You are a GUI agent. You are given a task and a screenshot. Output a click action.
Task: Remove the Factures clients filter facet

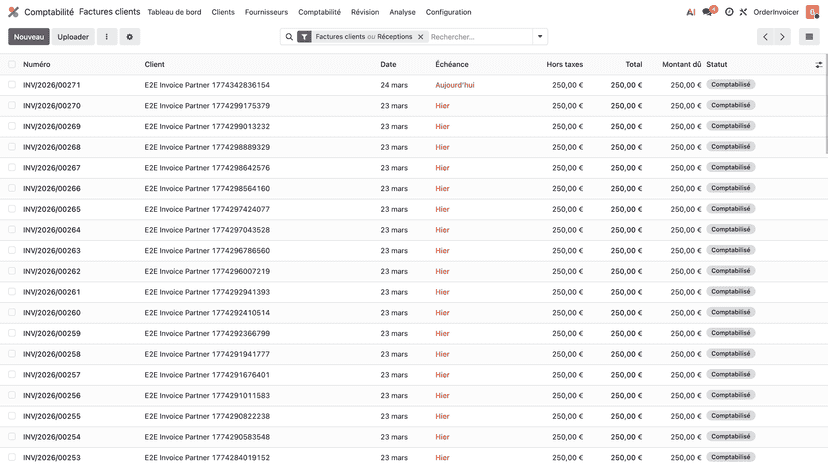point(420,36)
